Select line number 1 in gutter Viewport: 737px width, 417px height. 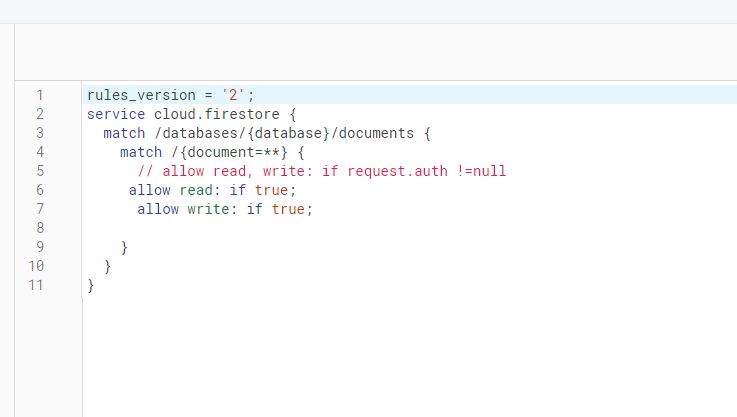[x=40, y=95]
